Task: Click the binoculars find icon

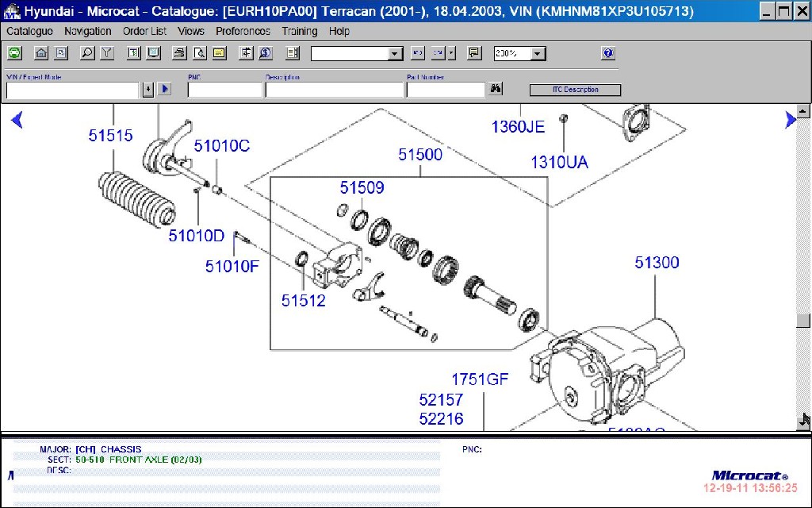Action: click(496, 89)
